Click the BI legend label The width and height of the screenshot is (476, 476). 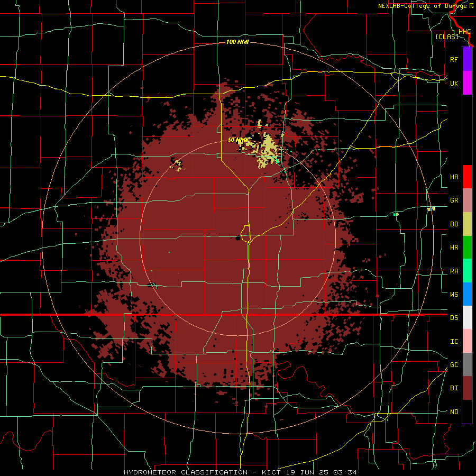pyautogui.click(x=454, y=388)
